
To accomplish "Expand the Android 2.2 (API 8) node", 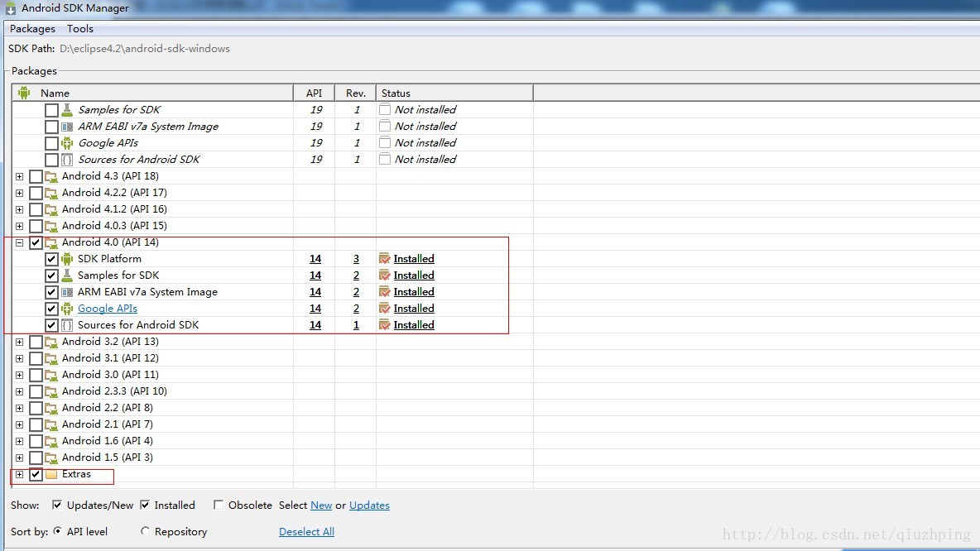I will click(19, 409).
